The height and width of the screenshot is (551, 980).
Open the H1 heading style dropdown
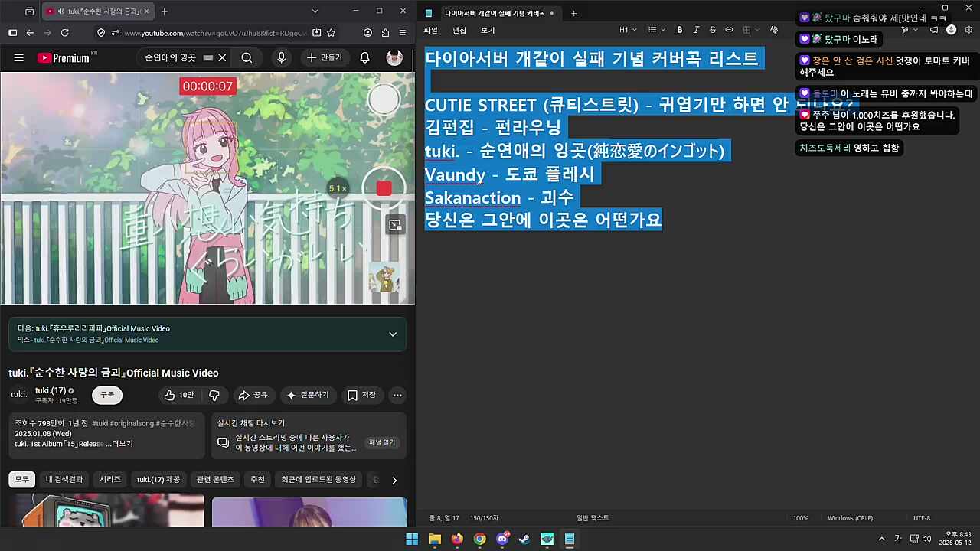[x=628, y=30]
